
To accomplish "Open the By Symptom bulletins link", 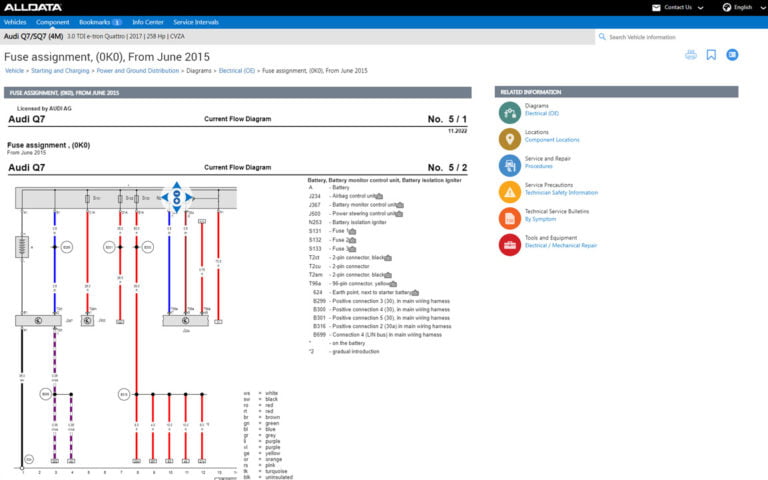I will tap(540, 219).
